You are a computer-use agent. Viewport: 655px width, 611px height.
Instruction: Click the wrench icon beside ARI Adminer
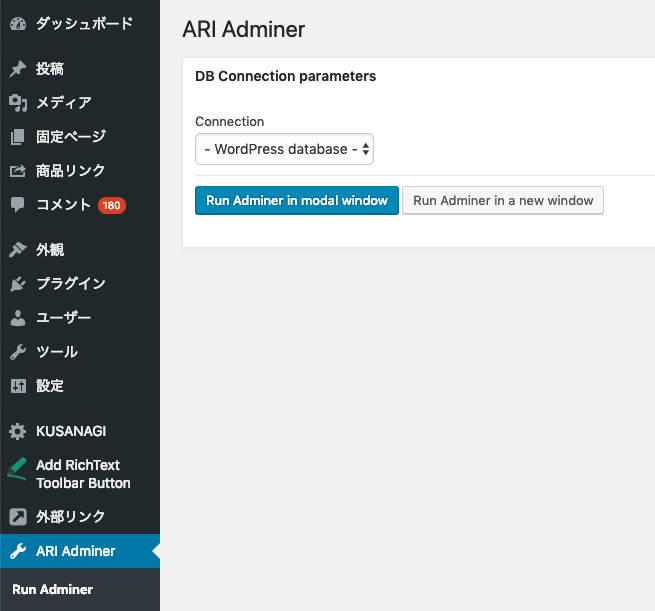pyautogui.click(x=18, y=551)
